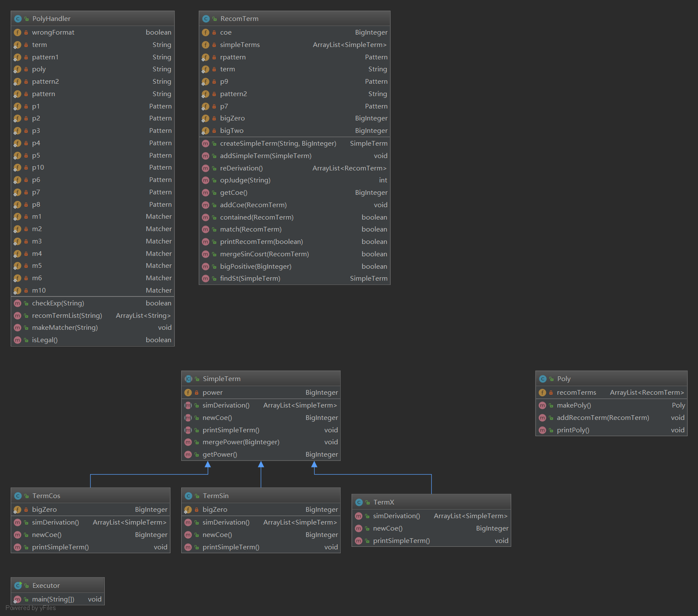This screenshot has height=616, width=698.
Task: Click the TermX class icon
Action: (359, 502)
